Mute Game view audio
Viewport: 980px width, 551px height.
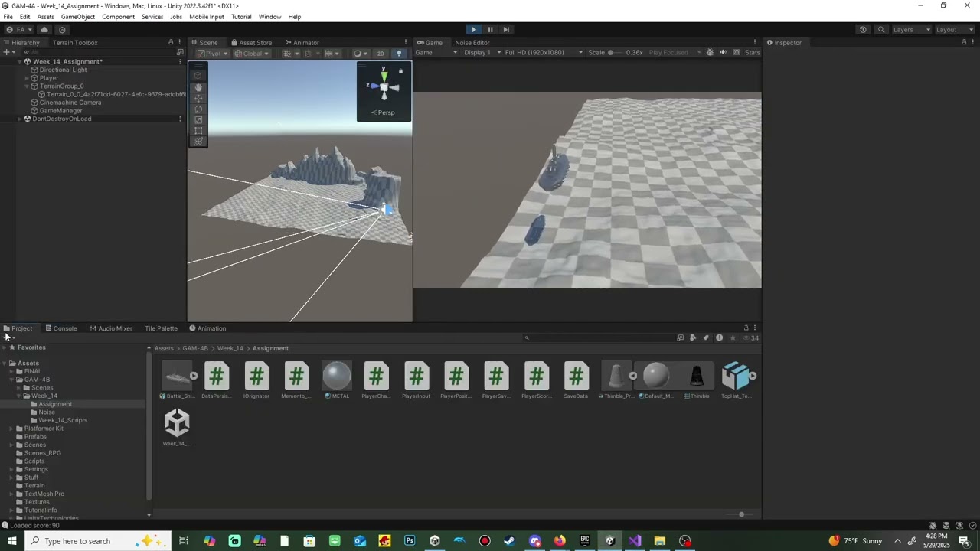[x=723, y=53]
